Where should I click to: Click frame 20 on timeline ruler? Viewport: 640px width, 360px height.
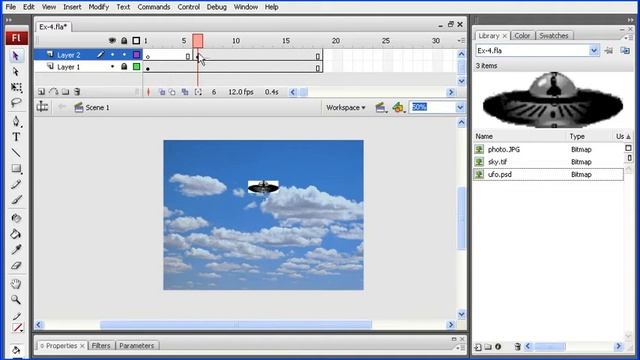336,41
